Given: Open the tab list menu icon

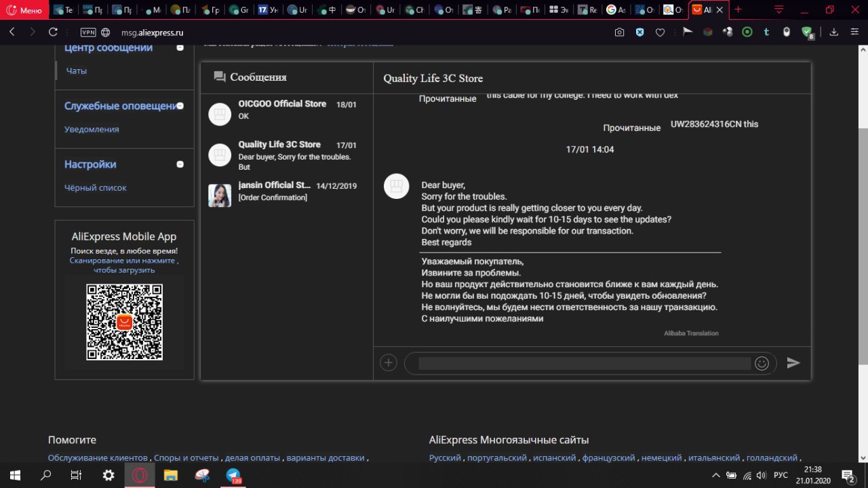Looking at the screenshot, I should pos(779,10).
